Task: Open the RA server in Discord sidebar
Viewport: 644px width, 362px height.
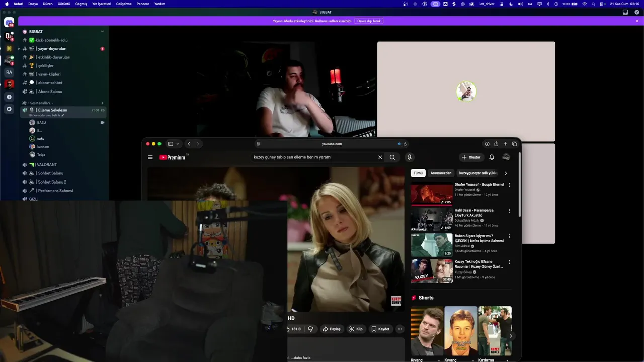Action: coord(9,72)
